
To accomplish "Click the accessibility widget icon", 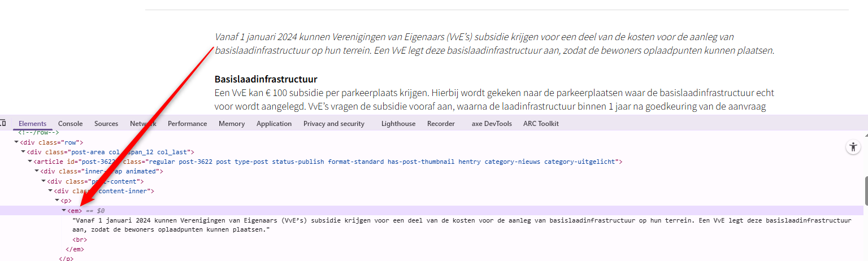I will pos(853,147).
